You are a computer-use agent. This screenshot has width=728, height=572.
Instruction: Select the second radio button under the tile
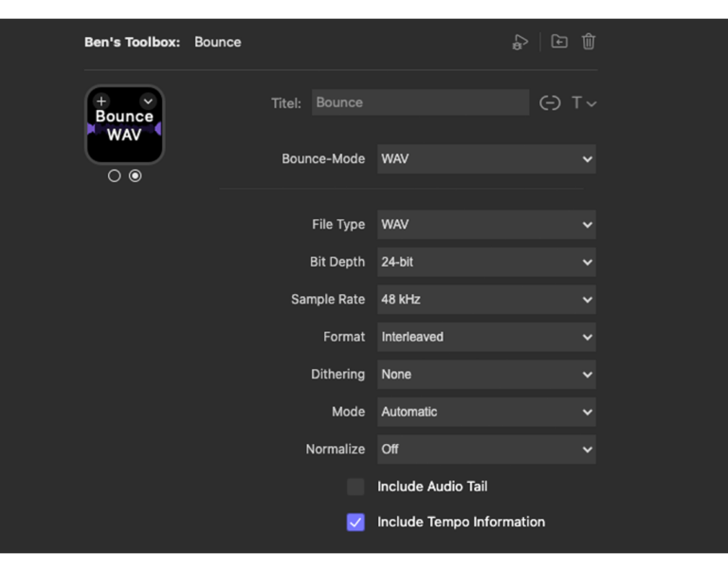pyautogui.click(x=136, y=175)
